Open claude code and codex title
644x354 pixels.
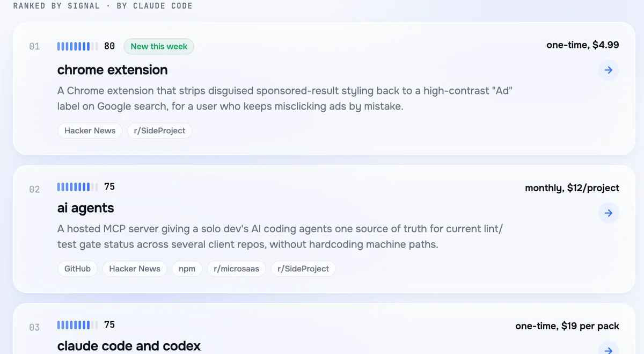129,346
